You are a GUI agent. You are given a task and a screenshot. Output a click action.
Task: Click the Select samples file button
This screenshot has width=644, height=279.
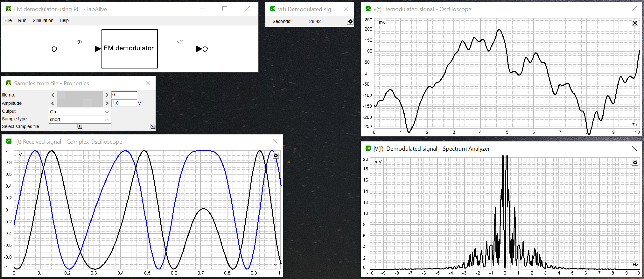(x=80, y=126)
